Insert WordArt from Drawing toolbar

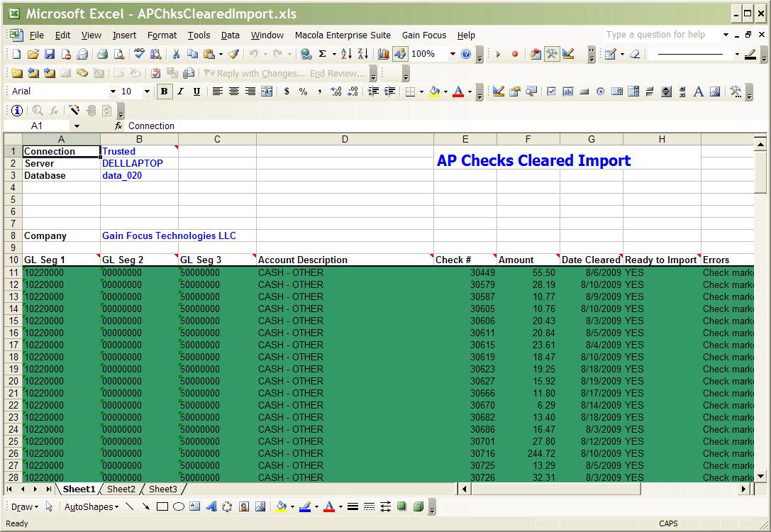click(211, 506)
